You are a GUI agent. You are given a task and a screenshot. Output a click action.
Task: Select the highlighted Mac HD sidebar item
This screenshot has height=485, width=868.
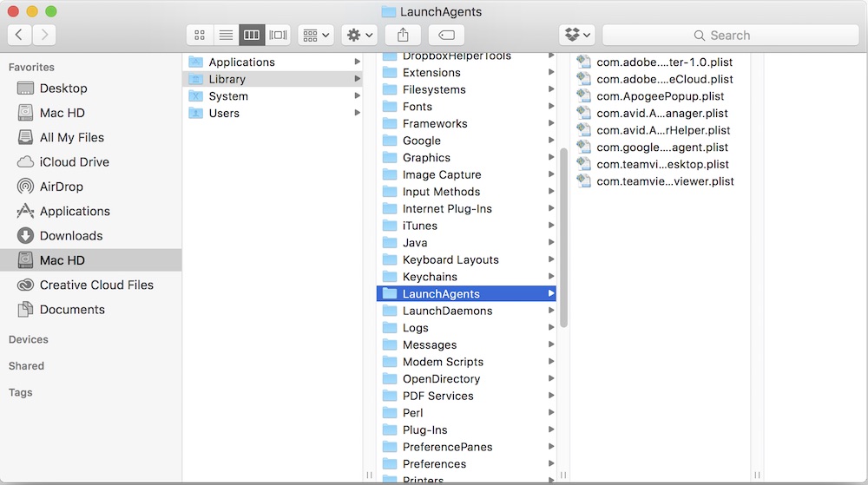[91, 260]
